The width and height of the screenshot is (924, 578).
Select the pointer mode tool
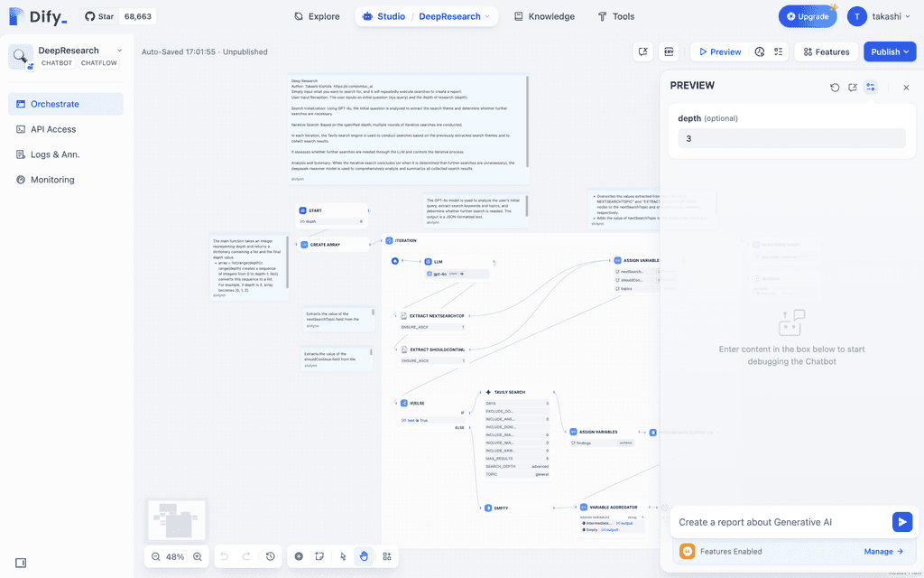[x=341, y=556]
